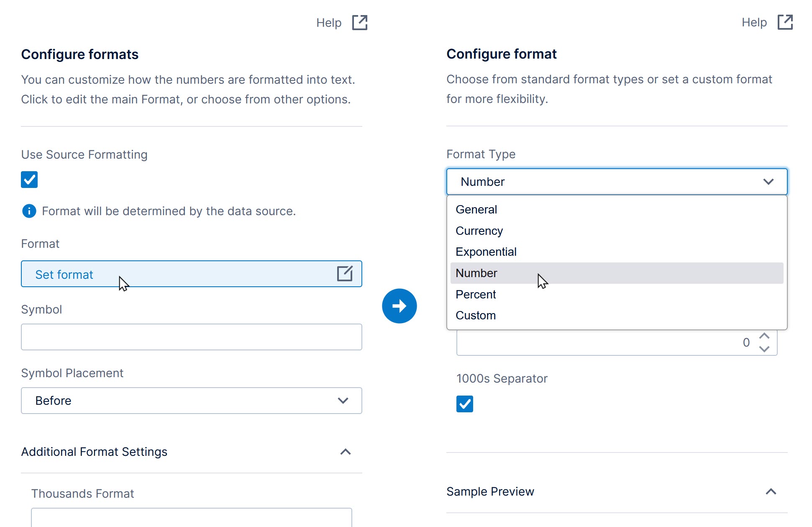Select Currency from format type list

coord(479,231)
